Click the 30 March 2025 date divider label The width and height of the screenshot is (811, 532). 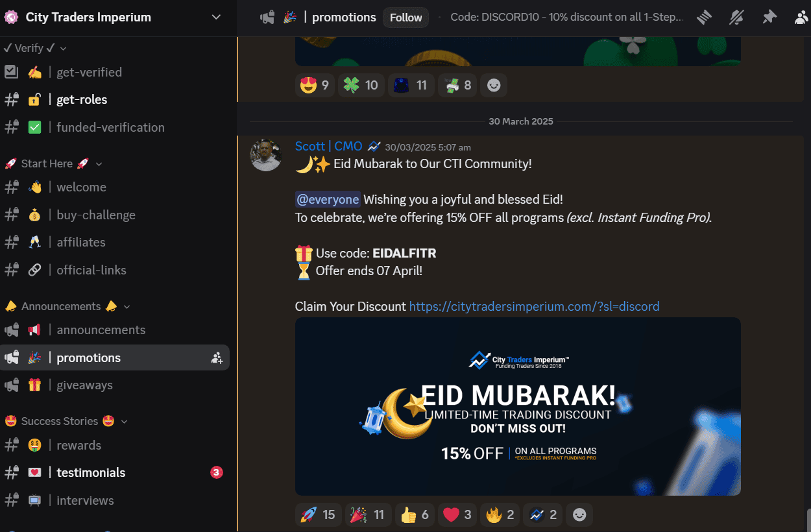(521, 121)
